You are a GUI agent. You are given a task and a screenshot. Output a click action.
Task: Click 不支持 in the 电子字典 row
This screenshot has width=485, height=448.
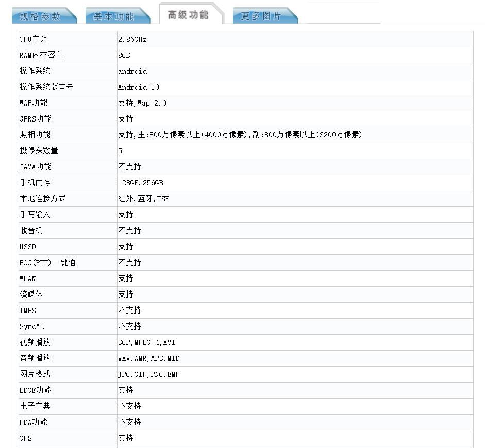pos(129,406)
